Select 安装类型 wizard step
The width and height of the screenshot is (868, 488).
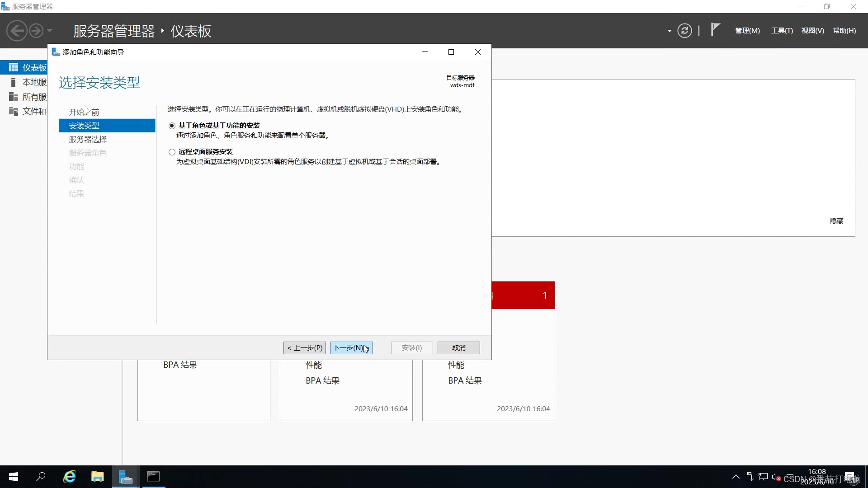(107, 126)
